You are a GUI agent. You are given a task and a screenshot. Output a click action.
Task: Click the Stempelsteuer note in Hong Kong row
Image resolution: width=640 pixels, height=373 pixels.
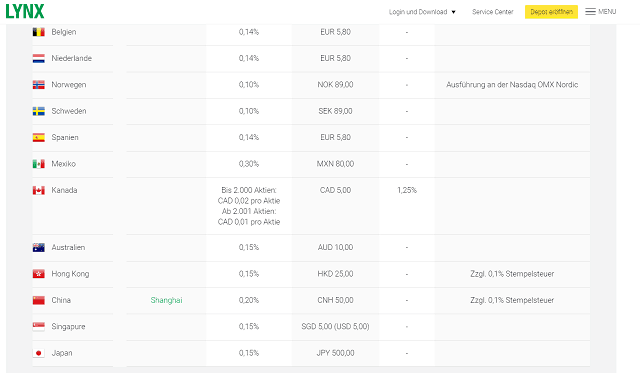click(512, 274)
